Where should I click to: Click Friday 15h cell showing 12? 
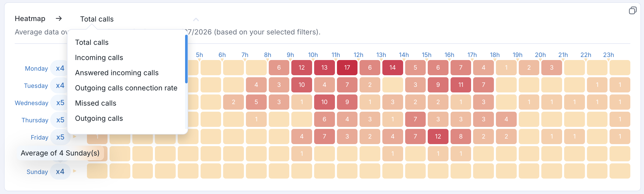[x=438, y=137]
